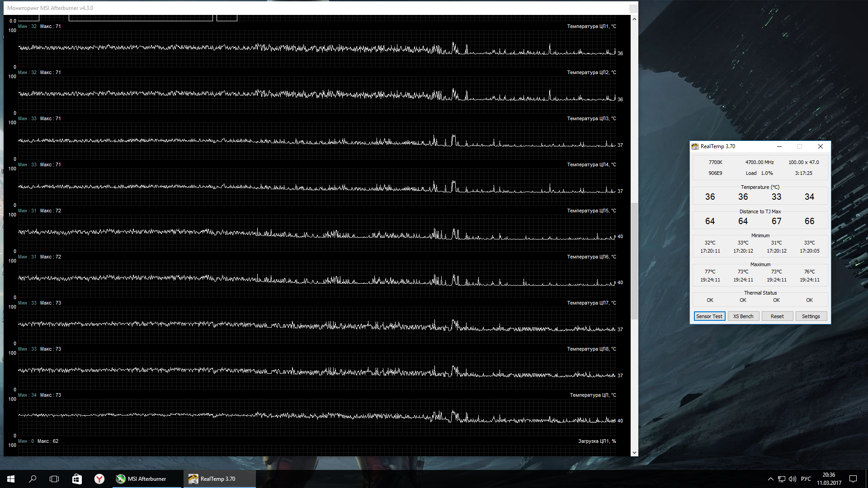868x488 pixels.
Task: Expand hidden system tray icons chevron
Action: tap(770, 479)
